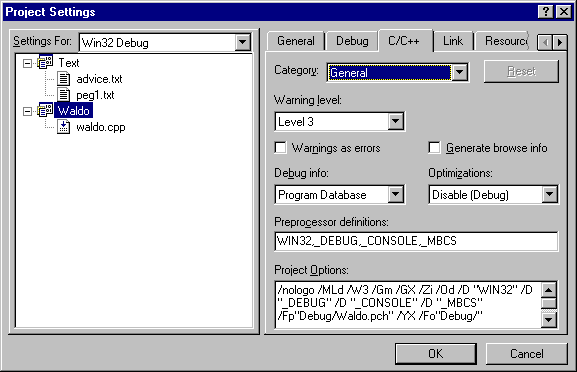Click the peg1.txt document icon
Viewport: 577px width, 372px height.
[64, 95]
